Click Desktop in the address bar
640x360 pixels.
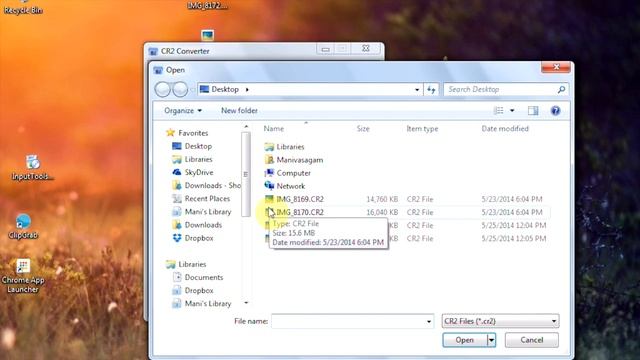pyautogui.click(x=224, y=89)
